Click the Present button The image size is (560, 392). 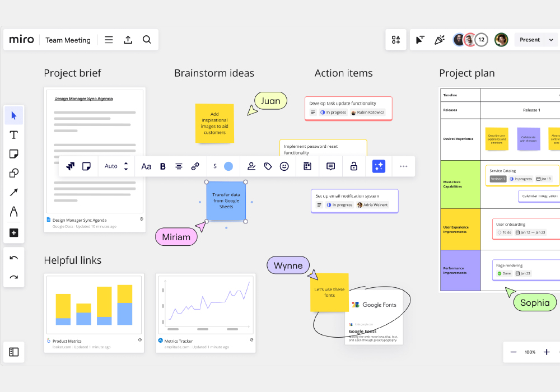click(x=530, y=40)
